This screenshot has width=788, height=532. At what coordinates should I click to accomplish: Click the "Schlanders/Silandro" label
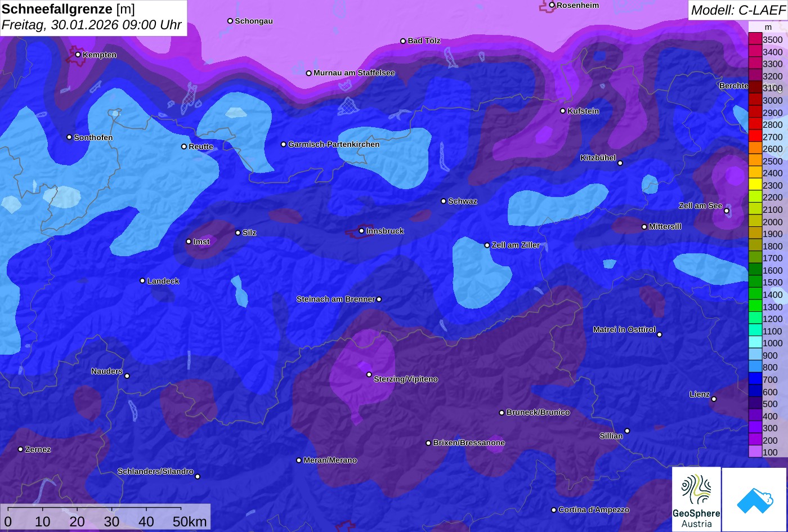pos(155,472)
